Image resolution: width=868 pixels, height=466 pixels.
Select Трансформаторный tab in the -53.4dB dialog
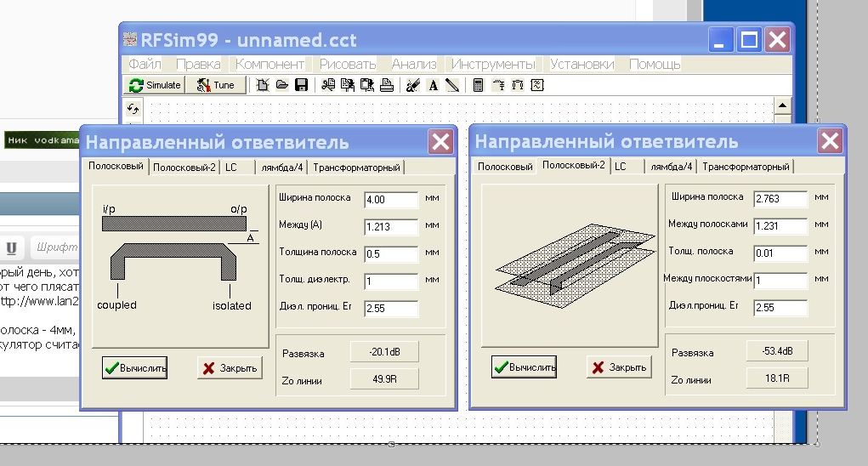[x=746, y=167]
